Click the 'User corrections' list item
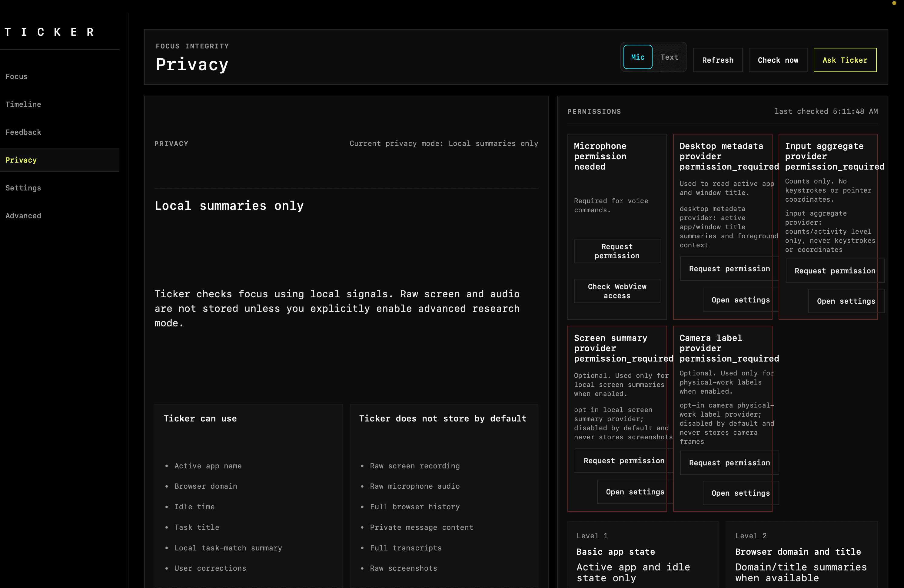Screen dimensions: 904x588 tap(210, 568)
